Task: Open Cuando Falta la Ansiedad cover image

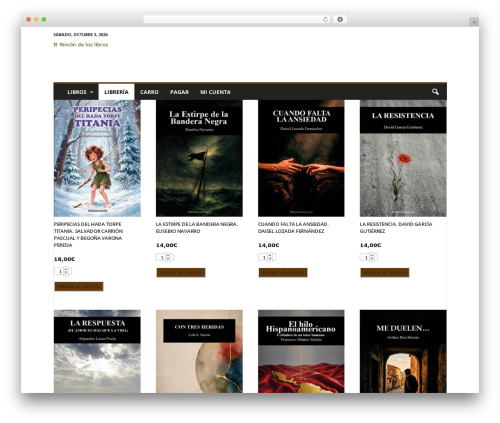Action: (x=301, y=158)
